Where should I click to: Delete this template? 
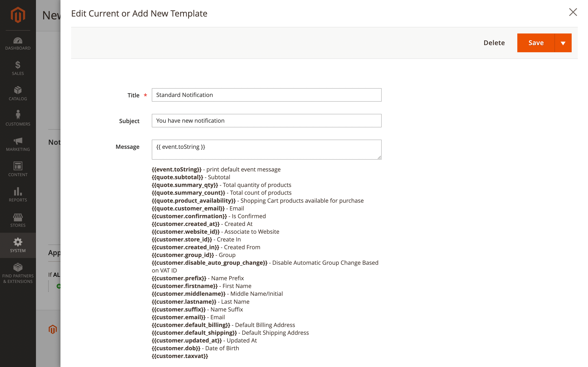click(x=494, y=43)
